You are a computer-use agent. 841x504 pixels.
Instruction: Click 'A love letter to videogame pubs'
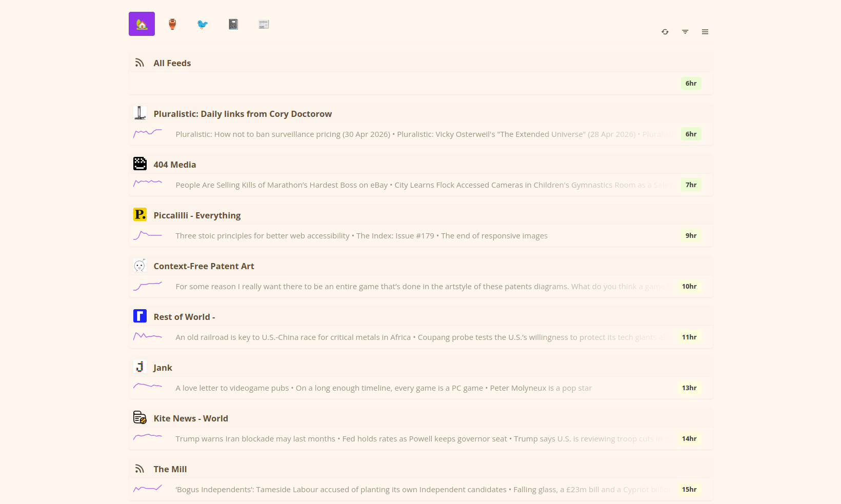[x=232, y=388]
